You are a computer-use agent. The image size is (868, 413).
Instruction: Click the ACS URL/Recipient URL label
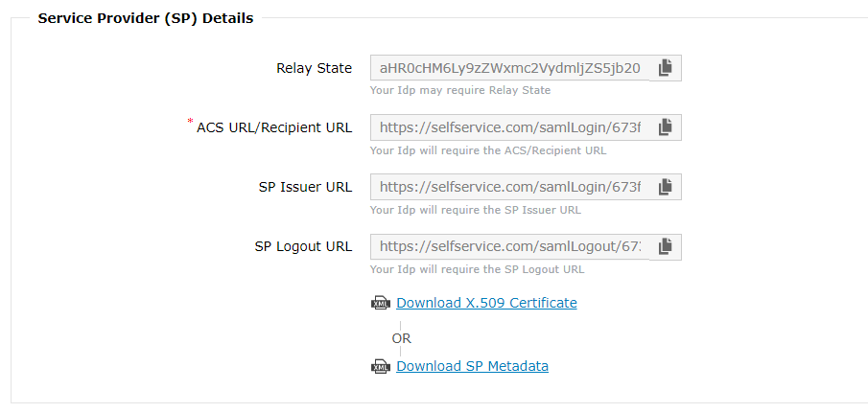click(274, 128)
